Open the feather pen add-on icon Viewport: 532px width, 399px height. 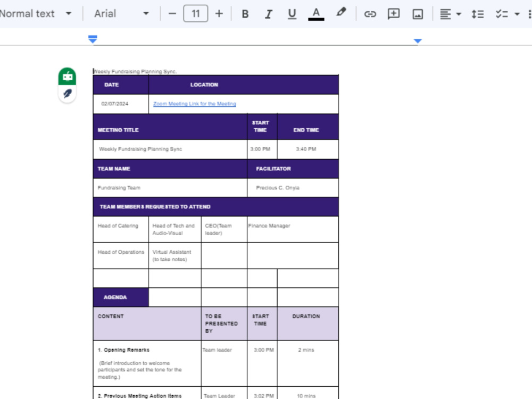click(x=67, y=93)
